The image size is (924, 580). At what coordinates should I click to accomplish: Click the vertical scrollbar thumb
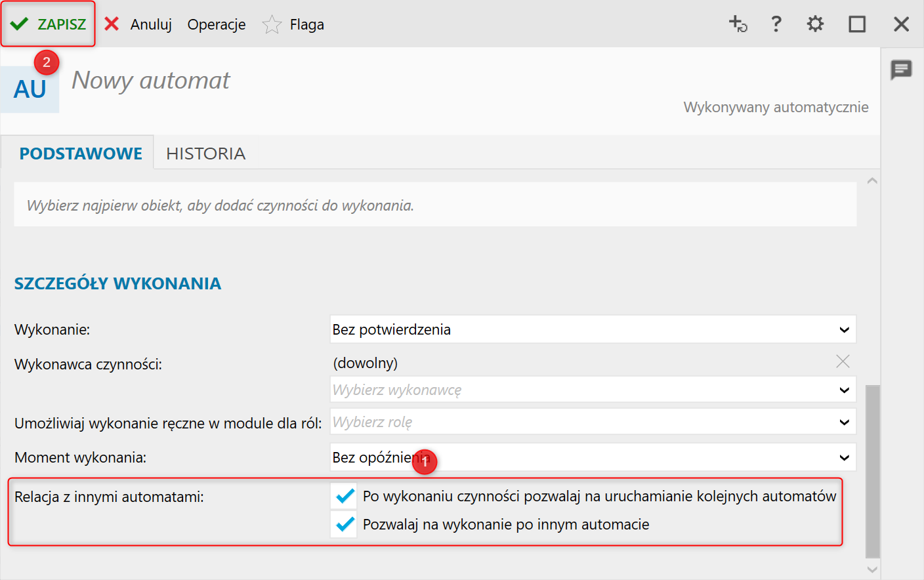pos(872,471)
